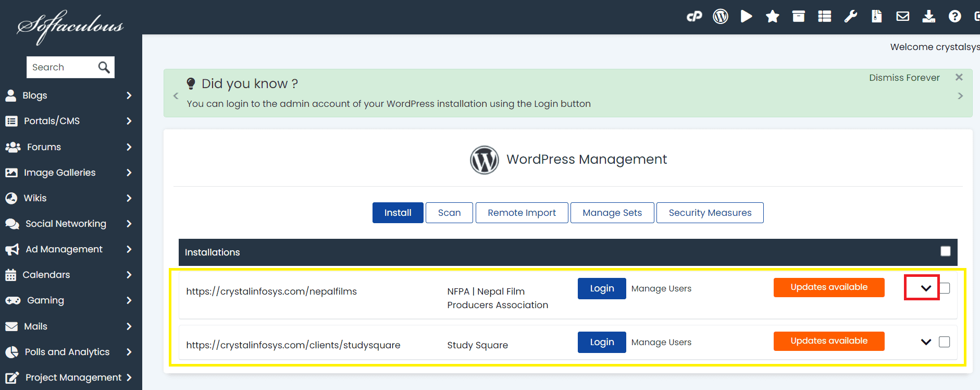This screenshot has width=980, height=390.
Task: Open the archive box icon in top bar
Action: [799, 17]
